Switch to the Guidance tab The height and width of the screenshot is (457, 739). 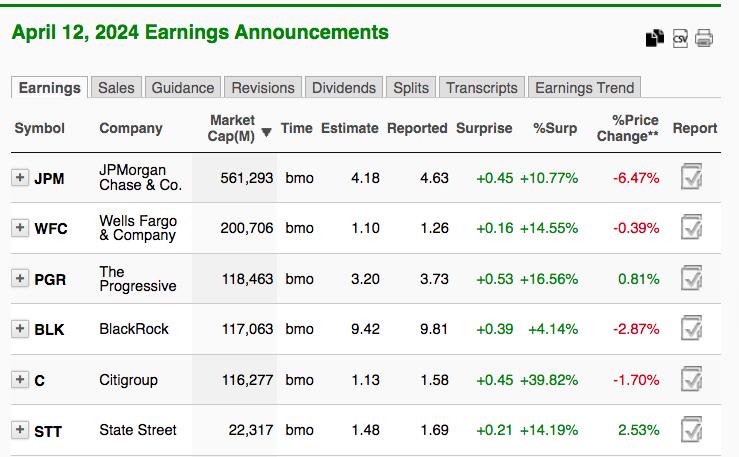[183, 88]
